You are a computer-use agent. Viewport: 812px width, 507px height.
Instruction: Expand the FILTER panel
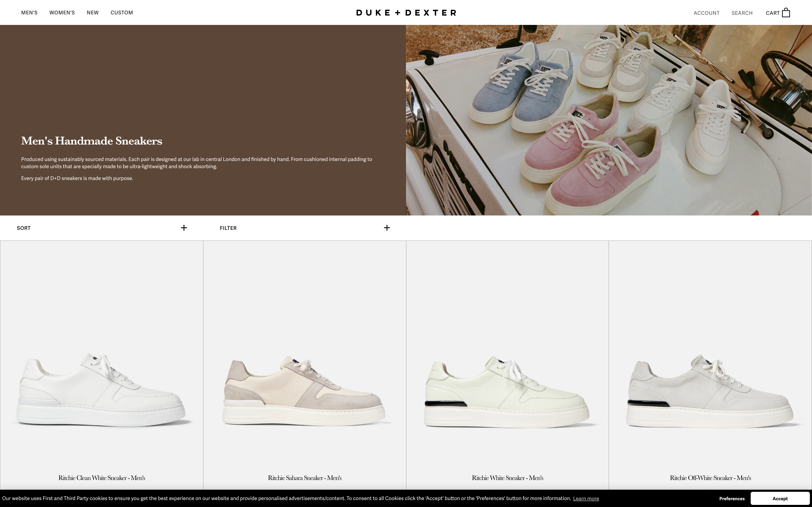pyautogui.click(x=228, y=228)
